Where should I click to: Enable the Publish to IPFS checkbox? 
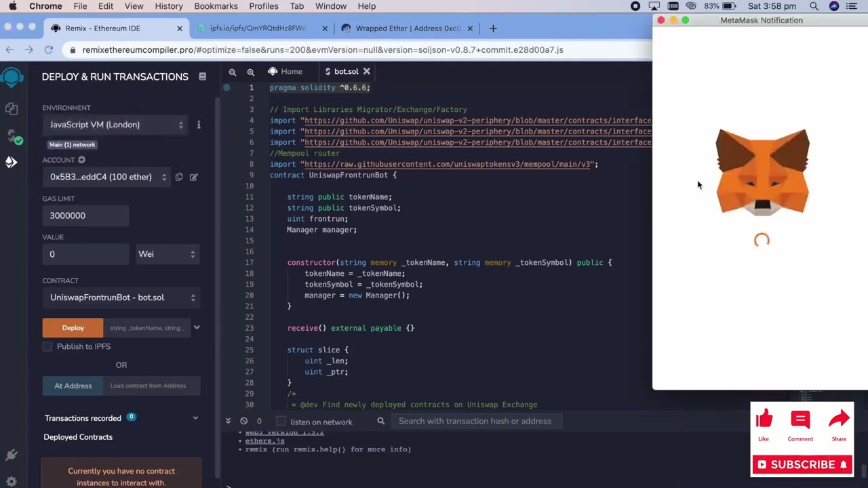tap(47, 346)
